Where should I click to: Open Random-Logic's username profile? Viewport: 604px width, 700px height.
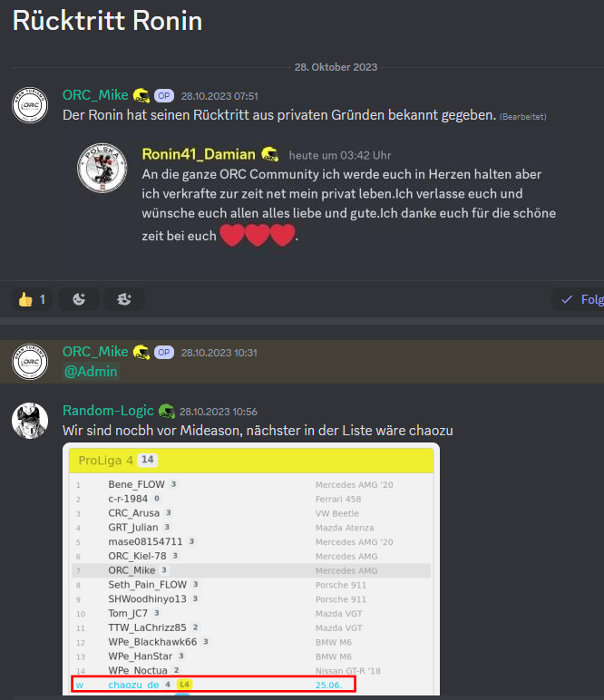click(108, 411)
